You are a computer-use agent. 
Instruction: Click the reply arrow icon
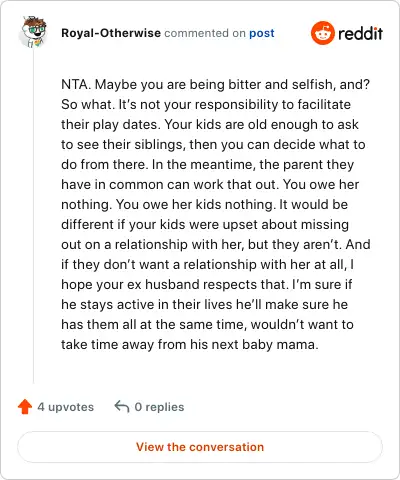(x=122, y=407)
